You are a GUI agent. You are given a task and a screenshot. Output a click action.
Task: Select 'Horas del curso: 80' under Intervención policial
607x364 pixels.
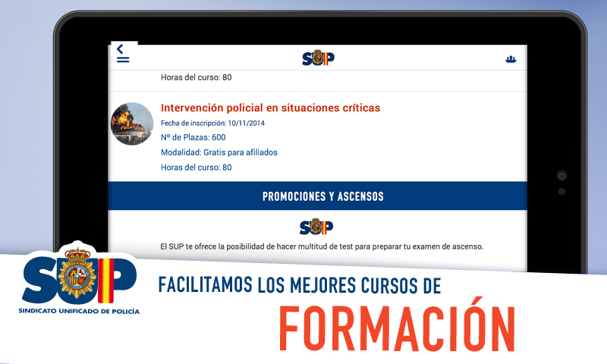[x=197, y=168]
